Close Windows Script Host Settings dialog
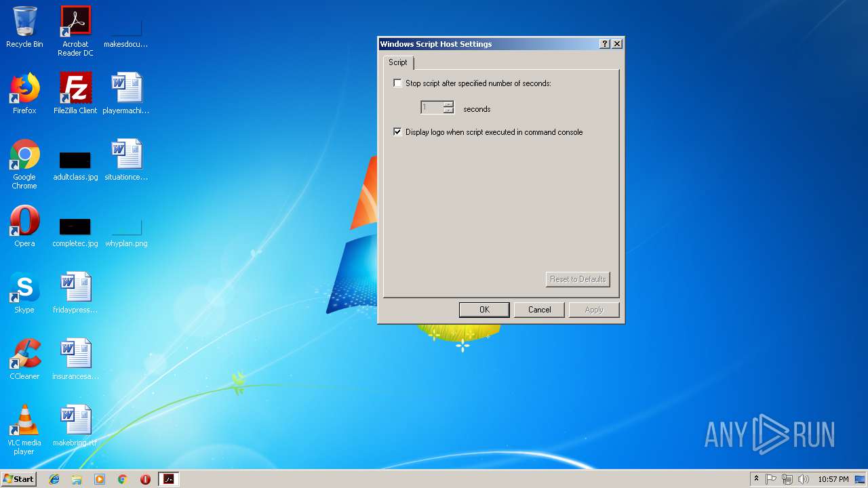868x488 pixels. (x=616, y=44)
